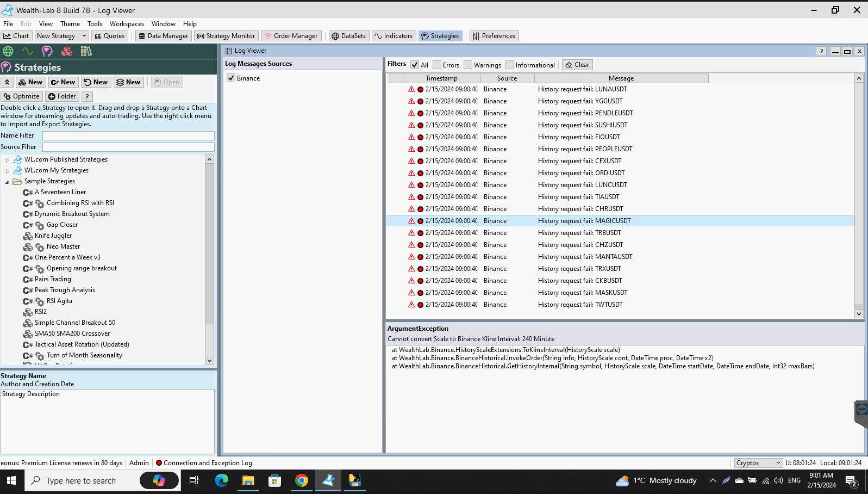Open Strategy Monitor from toolbar
Image resolution: width=868 pixels, height=494 pixels.
[x=226, y=36]
